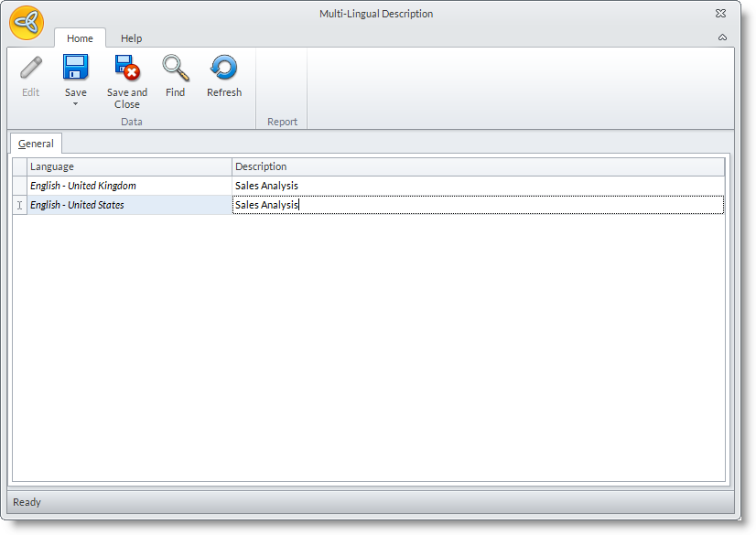Click the Save floppy disk icon
This screenshot has height=535, width=756.
point(75,68)
